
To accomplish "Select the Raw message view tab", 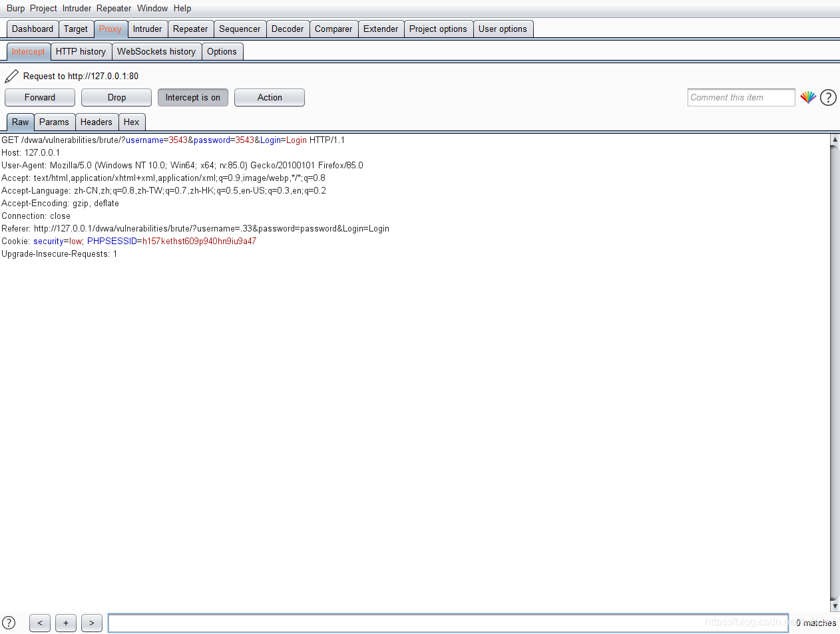I will pyautogui.click(x=20, y=122).
